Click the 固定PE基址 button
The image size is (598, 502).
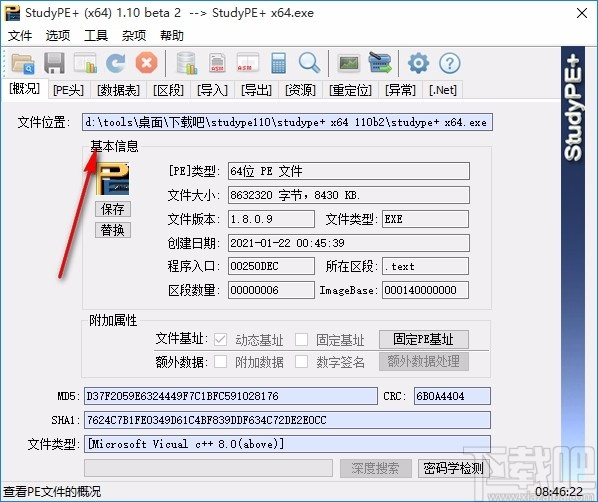[424, 339]
